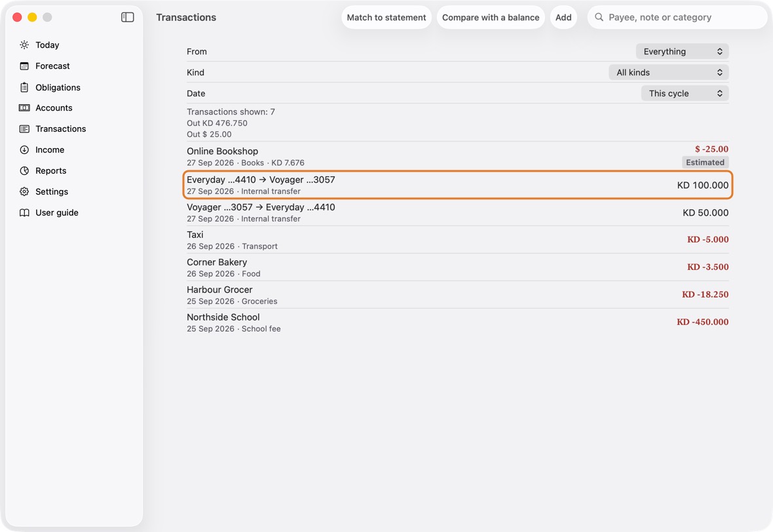Click the User guide book icon
Viewport: 773px width, 532px height.
(24, 212)
